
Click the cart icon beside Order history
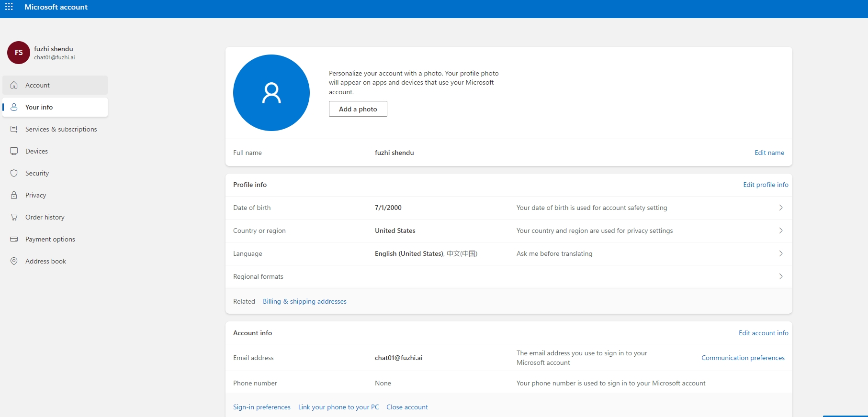(14, 217)
